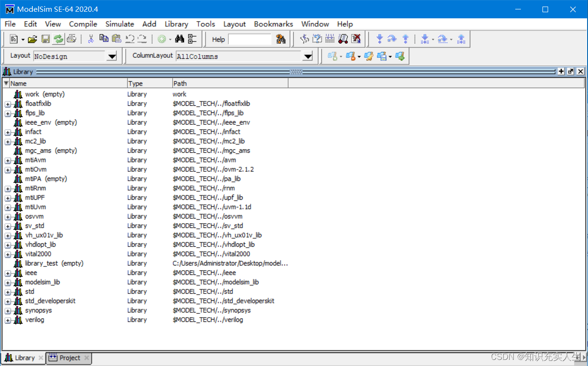Screen dimensions: 588x366
Task: Click the Undo arrow icon
Action: pyautogui.click(x=130, y=39)
